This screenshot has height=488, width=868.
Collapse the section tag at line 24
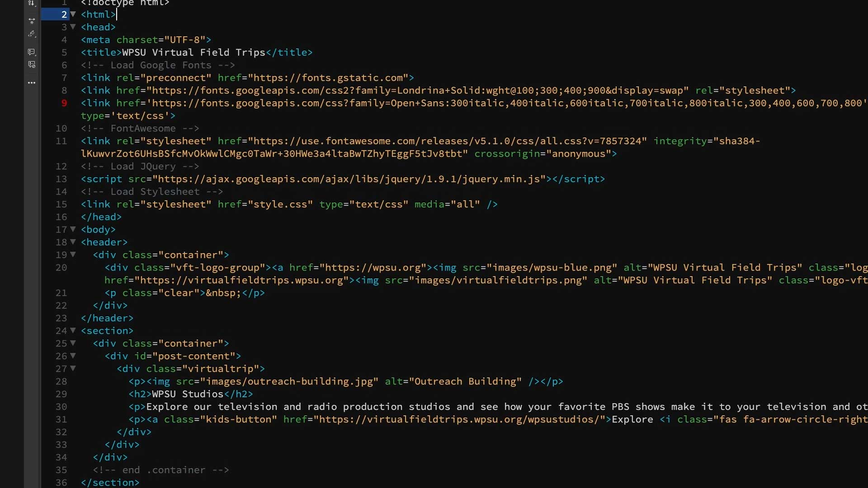click(73, 331)
